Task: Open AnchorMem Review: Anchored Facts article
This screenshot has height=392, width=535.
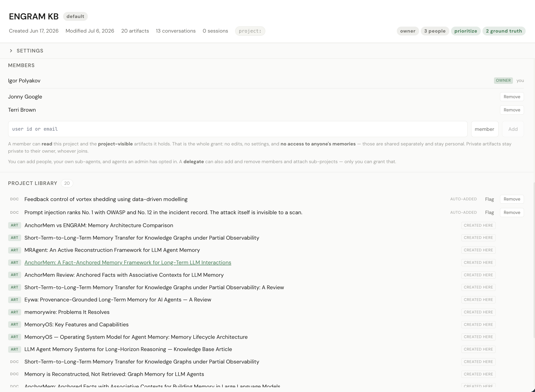Action: coord(124,275)
